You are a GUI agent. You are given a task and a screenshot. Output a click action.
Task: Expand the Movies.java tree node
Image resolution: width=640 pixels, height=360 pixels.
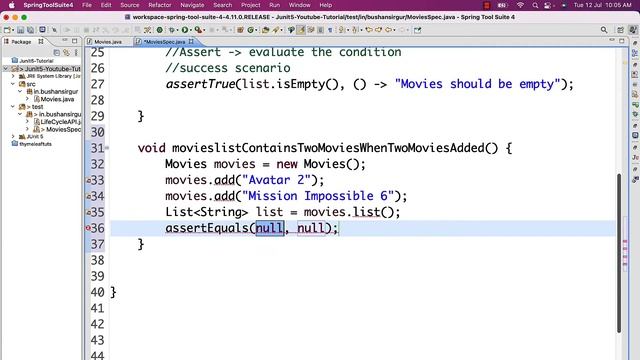click(27, 99)
